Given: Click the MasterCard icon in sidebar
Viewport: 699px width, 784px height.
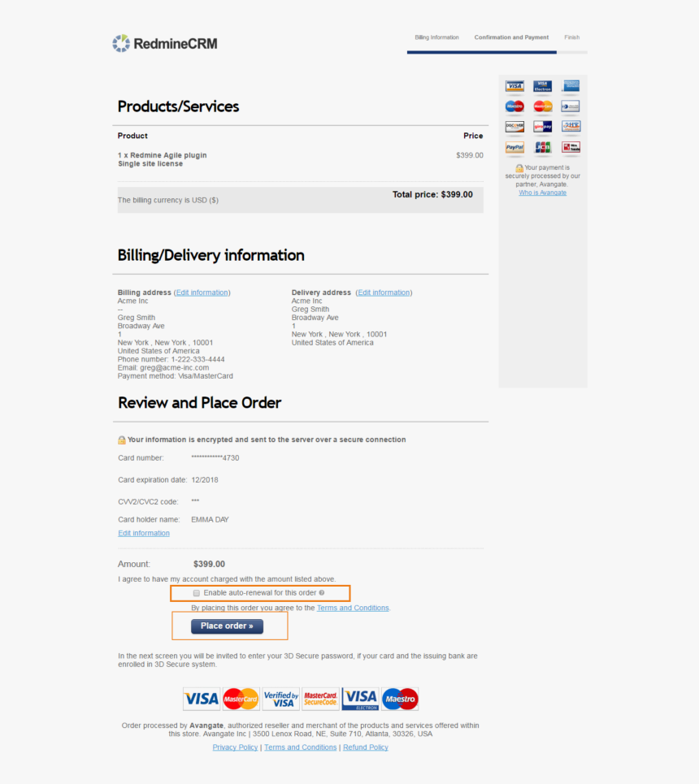Looking at the screenshot, I should [542, 106].
